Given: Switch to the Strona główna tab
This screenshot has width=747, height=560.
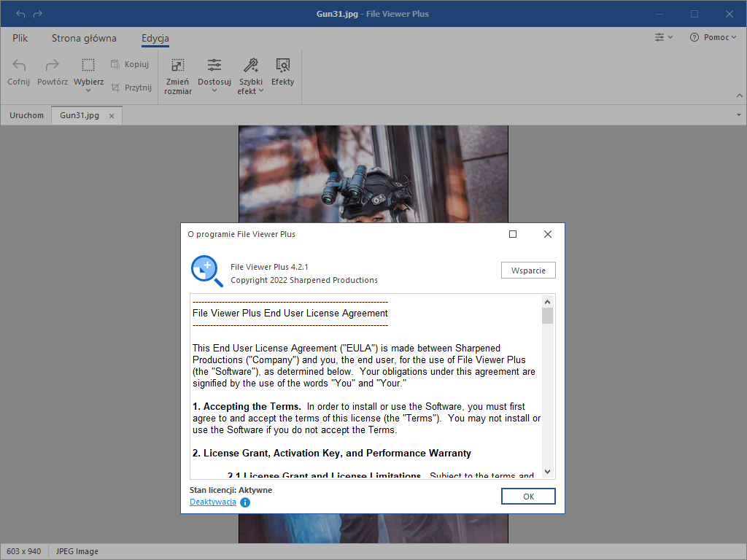Looking at the screenshot, I should tap(84, 38).
